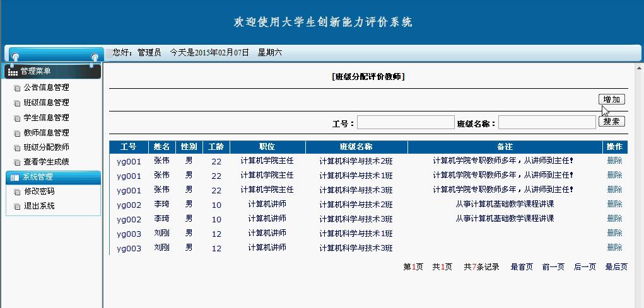The height and width of the screenshot is (308, 644).
Task: Click the 工龄 column header
Action: 216,147
